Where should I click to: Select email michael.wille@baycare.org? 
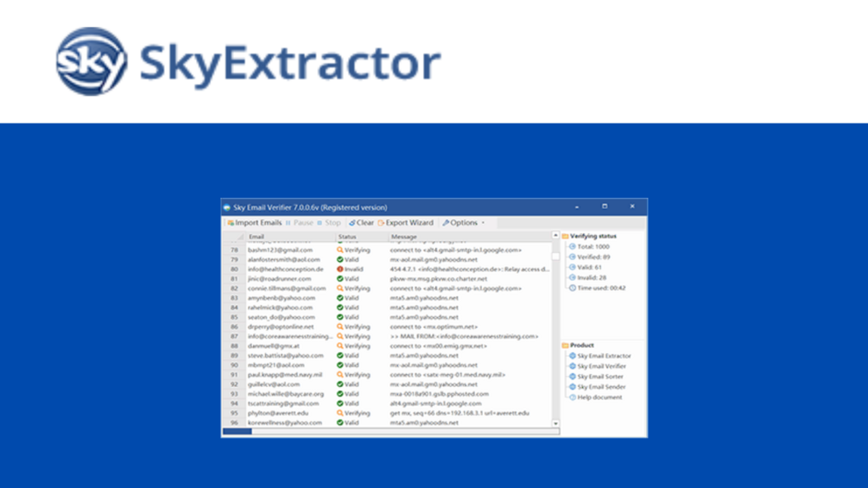point(286,394)
